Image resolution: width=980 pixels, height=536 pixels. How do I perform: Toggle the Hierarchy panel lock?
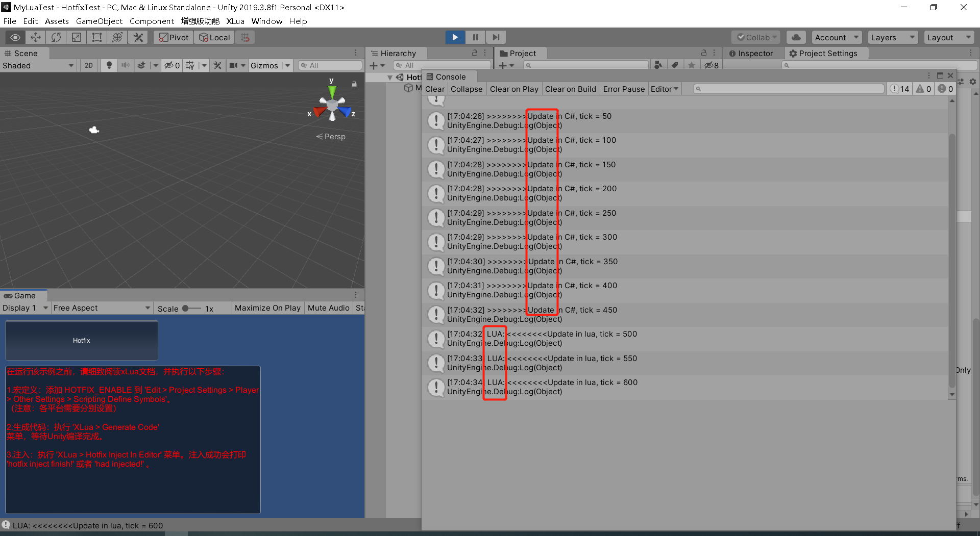[475, 53]
